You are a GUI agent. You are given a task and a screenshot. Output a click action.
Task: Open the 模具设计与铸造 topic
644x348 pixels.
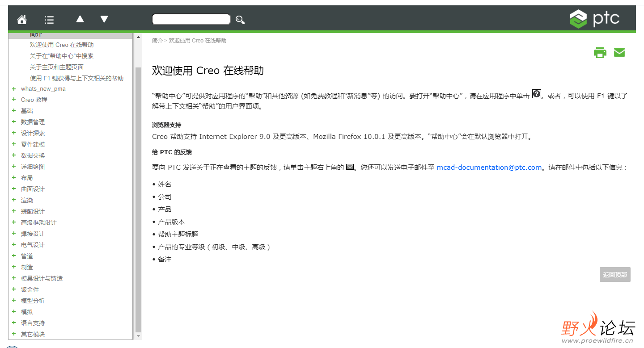pyautogui.click(x=42, y=278)
